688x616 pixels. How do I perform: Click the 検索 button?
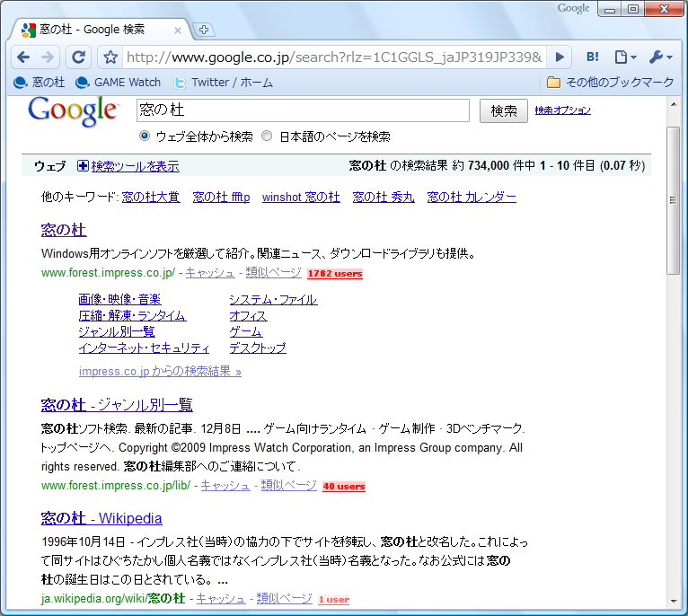(503, 110)
